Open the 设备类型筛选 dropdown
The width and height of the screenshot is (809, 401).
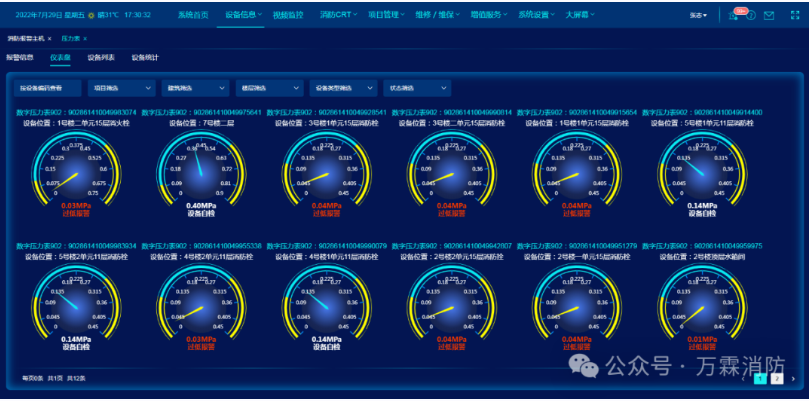coord(344,88)
